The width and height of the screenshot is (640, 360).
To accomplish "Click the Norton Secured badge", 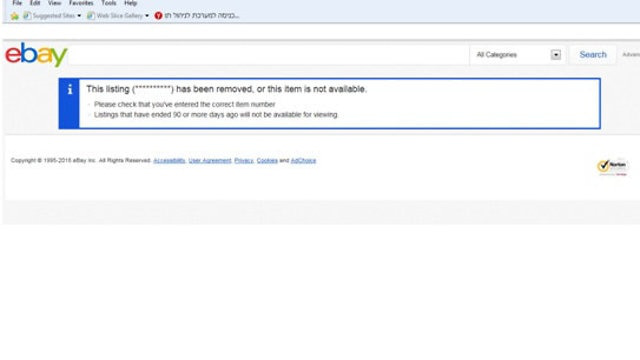I will [612, 167].
